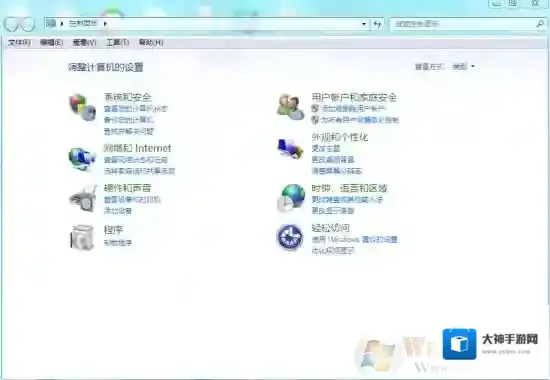550x380 pixels.
Task: Click the search magnifier icon
Action: pos(540,24)
